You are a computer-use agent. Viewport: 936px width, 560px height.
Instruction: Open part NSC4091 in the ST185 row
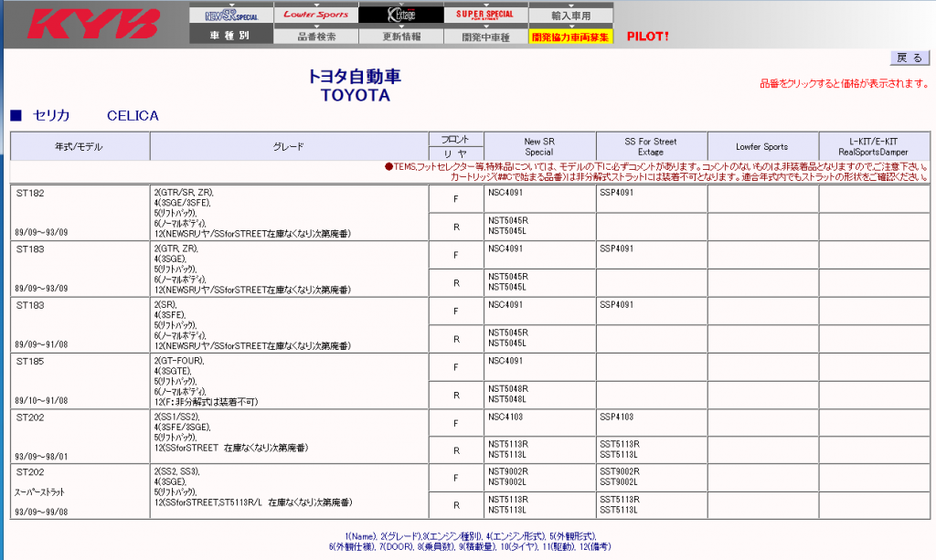point(505,361)
